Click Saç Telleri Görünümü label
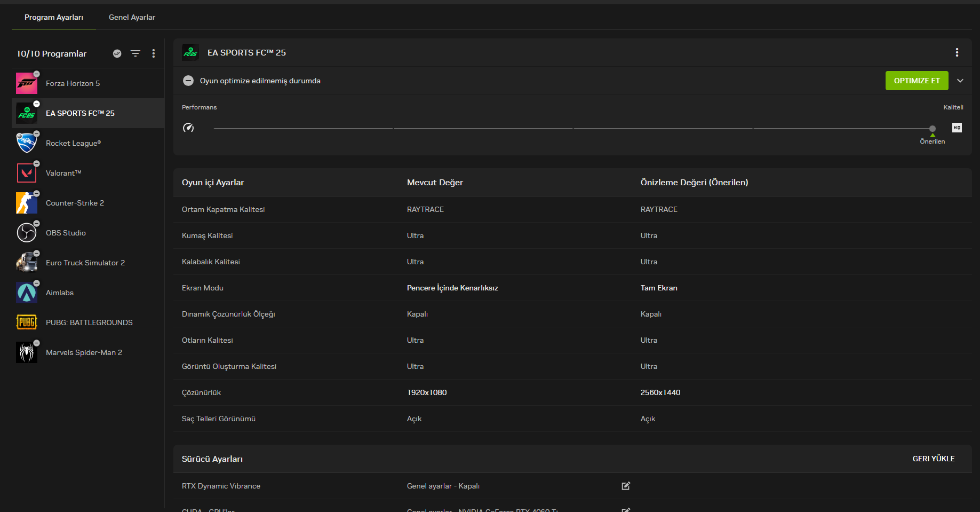 (x=219, y=419)
